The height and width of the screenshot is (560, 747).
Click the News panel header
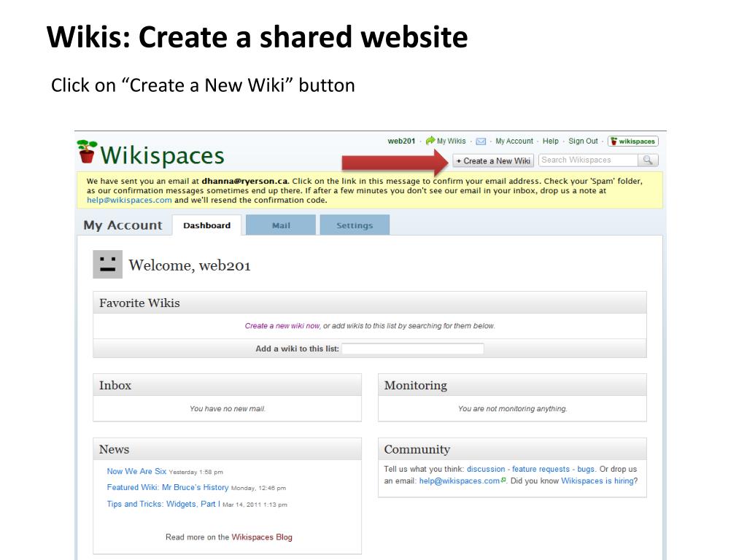point(228,449)
